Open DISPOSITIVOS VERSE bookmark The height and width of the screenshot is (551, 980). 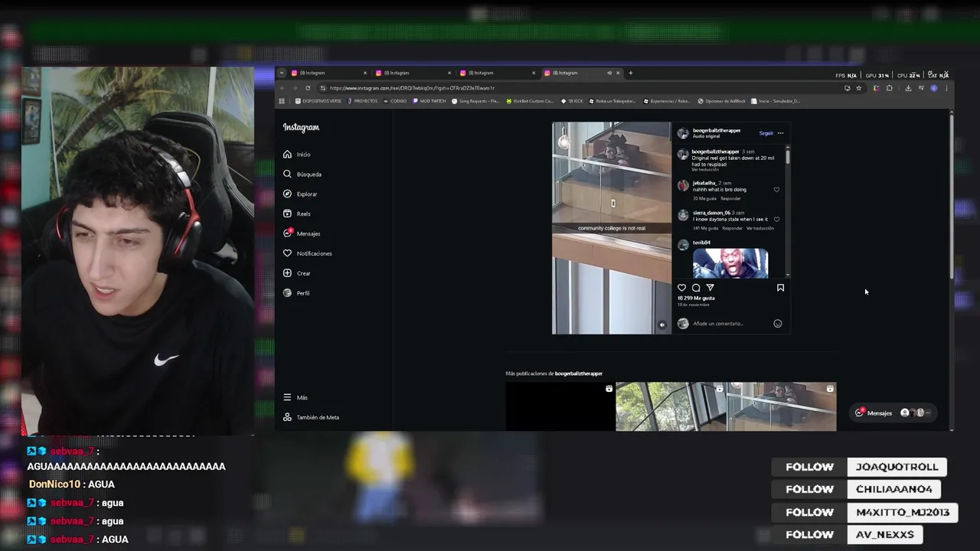318,101
